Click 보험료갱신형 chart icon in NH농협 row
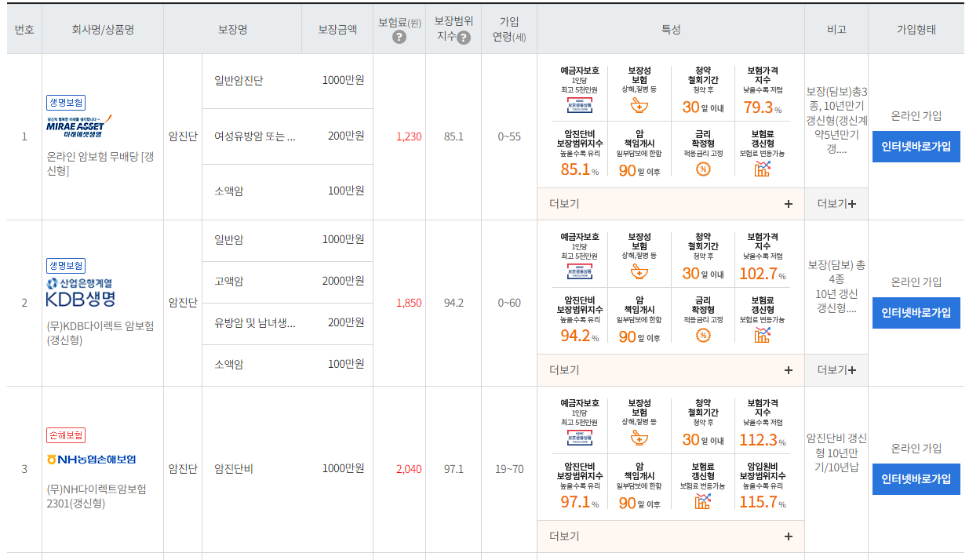The image size is (980, 560). point(703,501)
